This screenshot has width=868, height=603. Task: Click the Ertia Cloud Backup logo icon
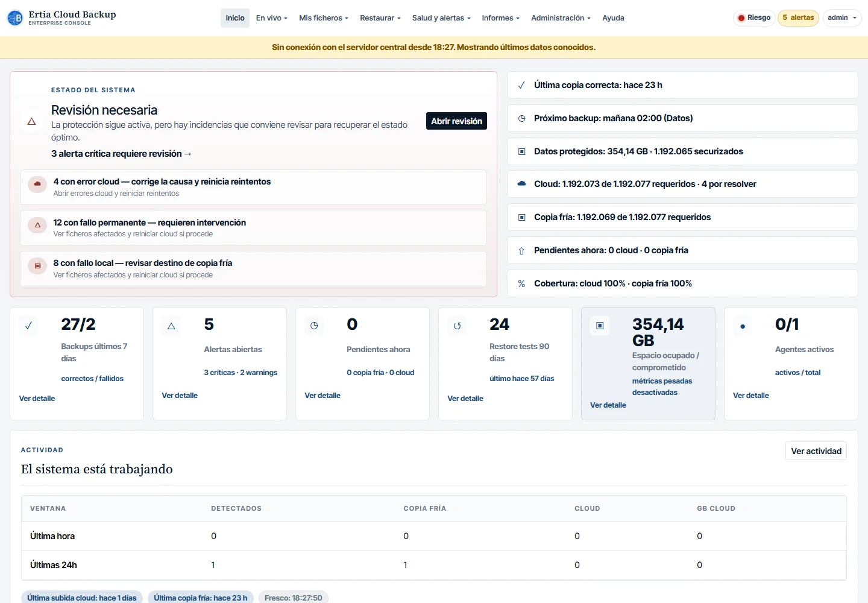click(x=15, y=18)
